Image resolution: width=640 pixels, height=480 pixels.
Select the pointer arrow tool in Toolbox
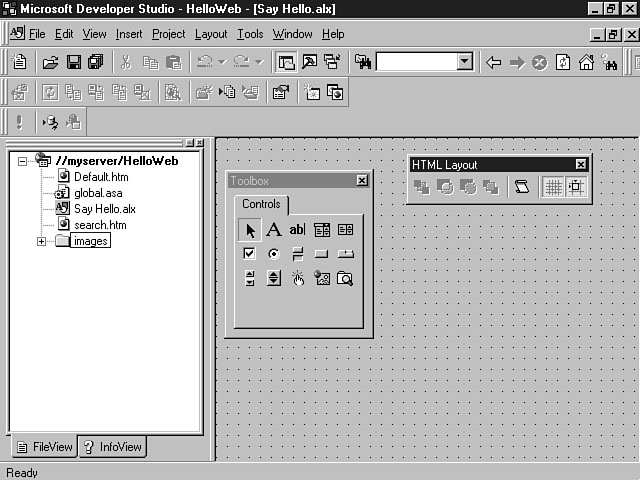(x=250, y=230)
